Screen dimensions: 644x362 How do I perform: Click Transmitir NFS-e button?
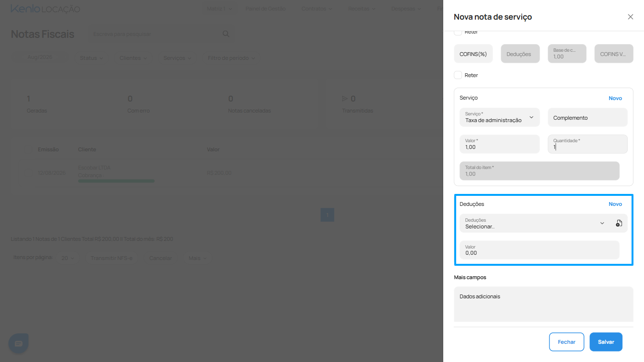(111, 258)
